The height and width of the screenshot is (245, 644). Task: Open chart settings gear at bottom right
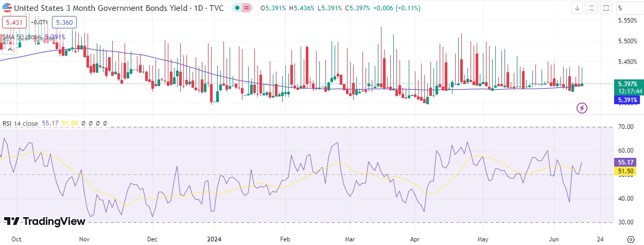click(631, 239)
